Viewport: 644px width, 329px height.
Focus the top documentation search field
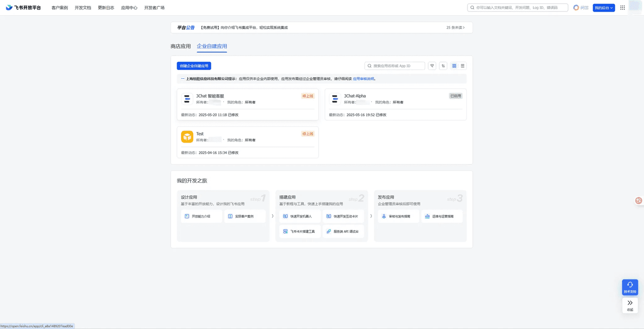coord(518,8)
